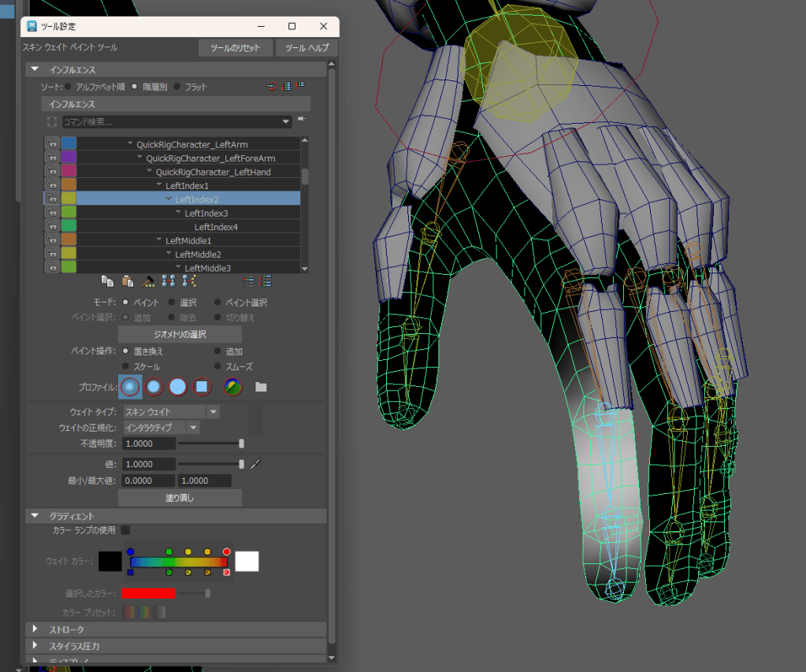Click the weight hammer icon
The image size is (806, 672).
(148, 280)
